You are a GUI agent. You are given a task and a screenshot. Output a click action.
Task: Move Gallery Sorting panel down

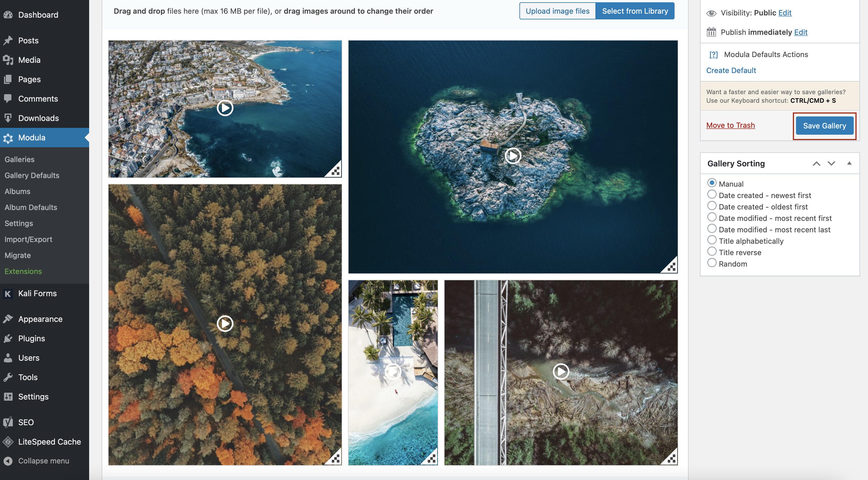831,164
